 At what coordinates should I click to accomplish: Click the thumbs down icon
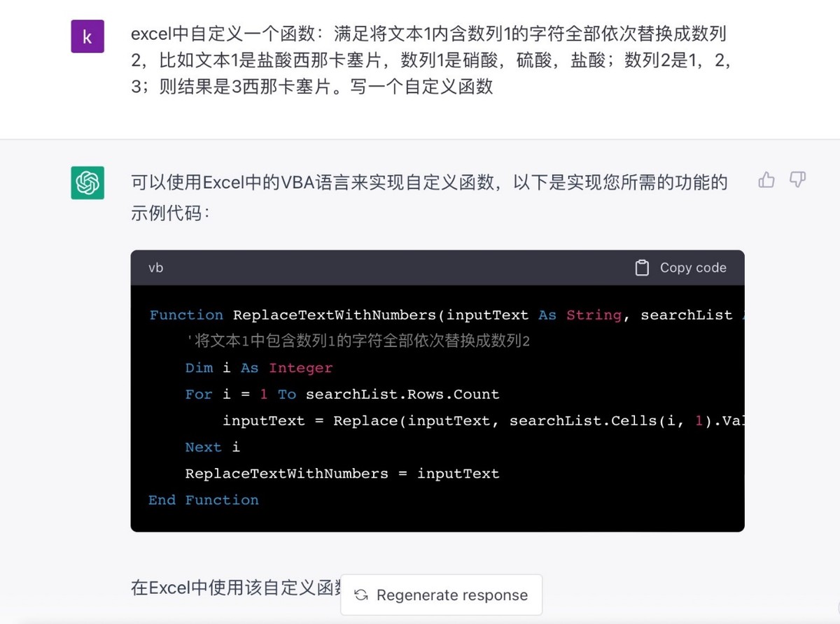[x=797, y=180]
